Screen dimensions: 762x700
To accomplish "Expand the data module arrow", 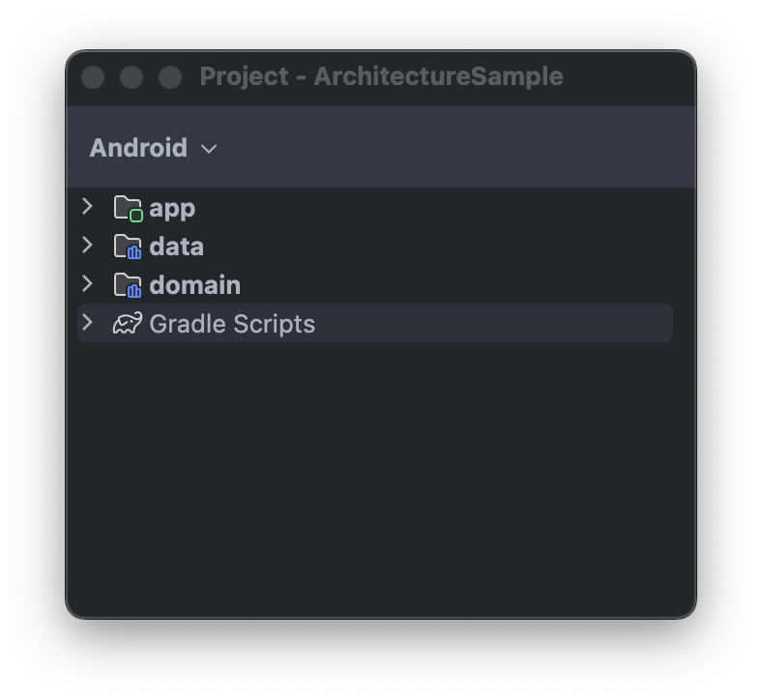I will [x=87, y=246].
